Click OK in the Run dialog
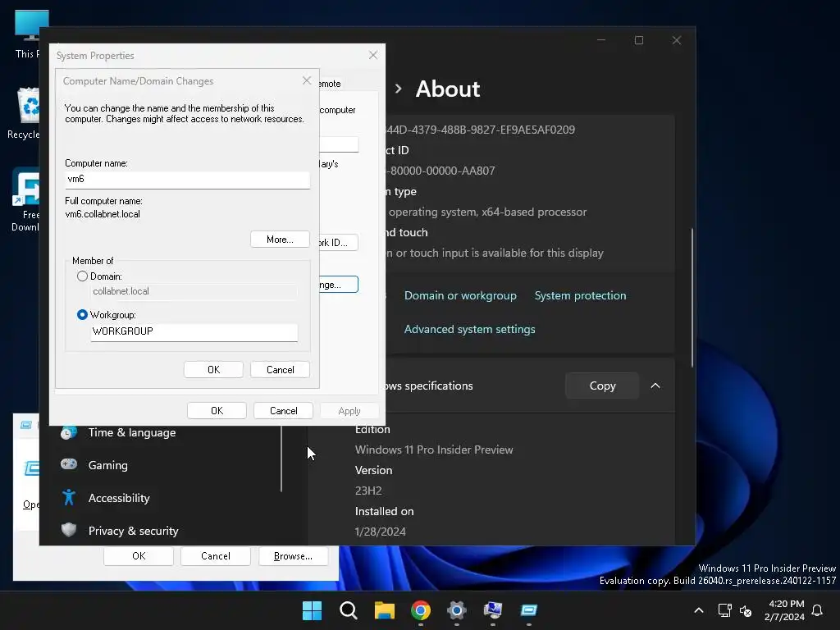This screenshot has width=840, height=630. click(x=139, y=556)
